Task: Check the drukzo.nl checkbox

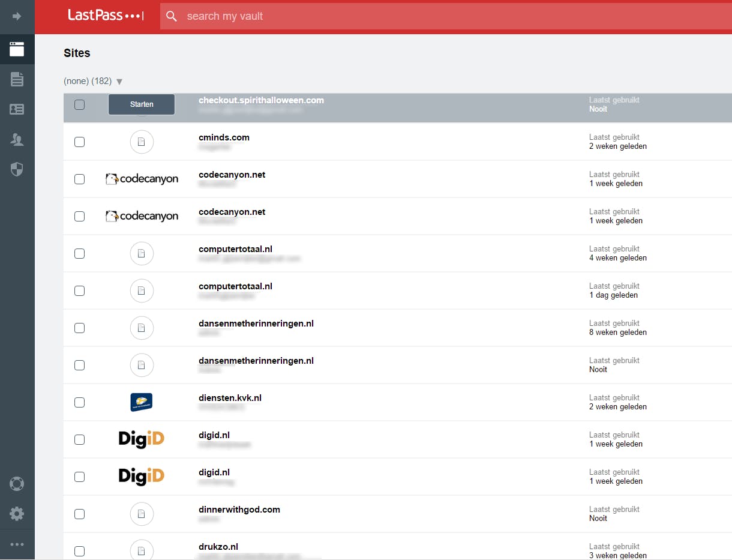Action: click(x=79, y=551)
